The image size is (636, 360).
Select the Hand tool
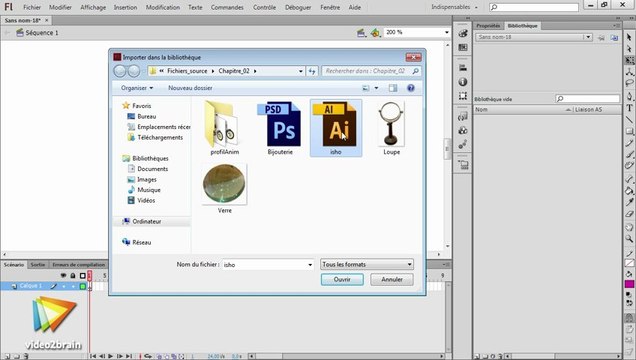(x=629, y=227)
